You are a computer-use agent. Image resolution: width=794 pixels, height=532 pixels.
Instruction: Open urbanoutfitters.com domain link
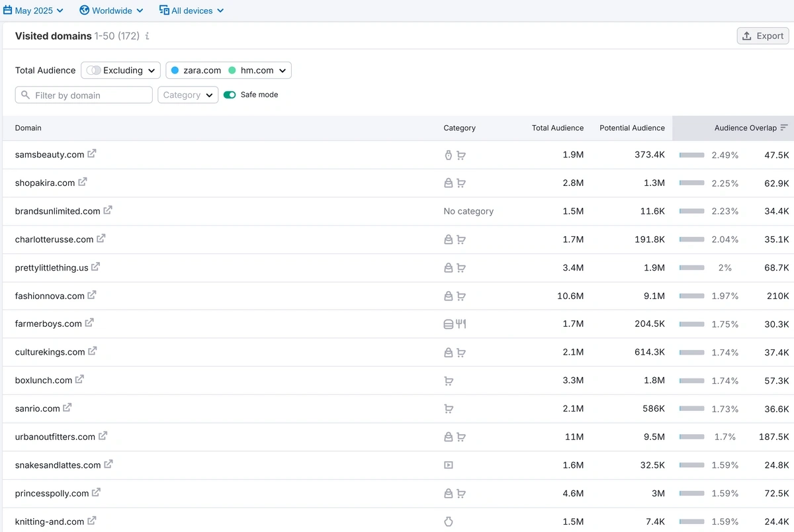click(x=55, y=437)
